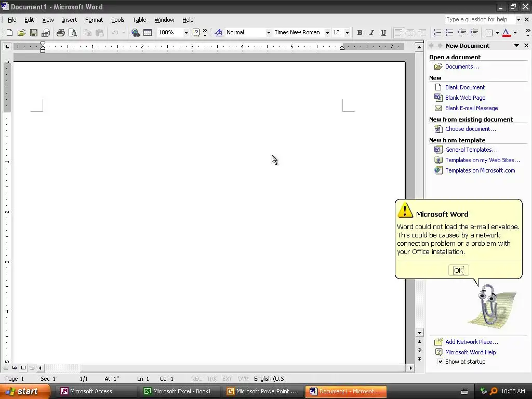Click the Paste toolbar icon
The width and height of the screenshot is (532, 399).
(99, 33)
